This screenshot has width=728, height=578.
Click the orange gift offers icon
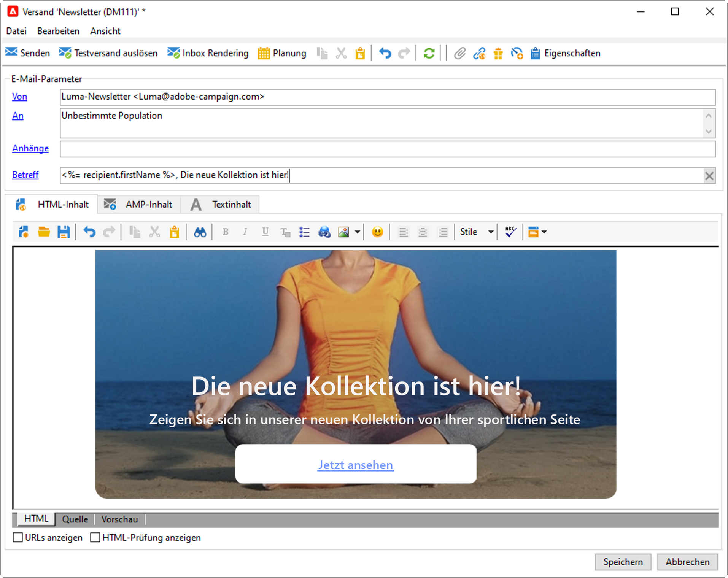coord(498,53)
